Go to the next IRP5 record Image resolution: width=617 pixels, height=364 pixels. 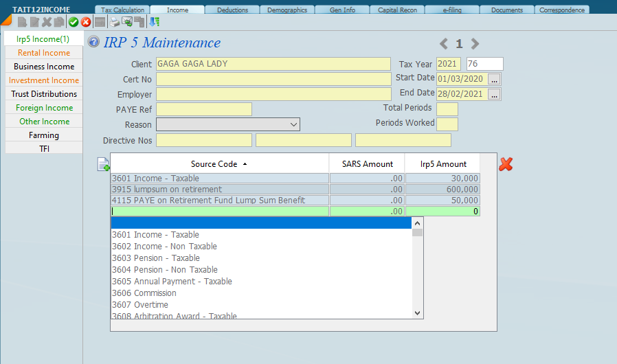pyautogui.click(x=475, y=44)
